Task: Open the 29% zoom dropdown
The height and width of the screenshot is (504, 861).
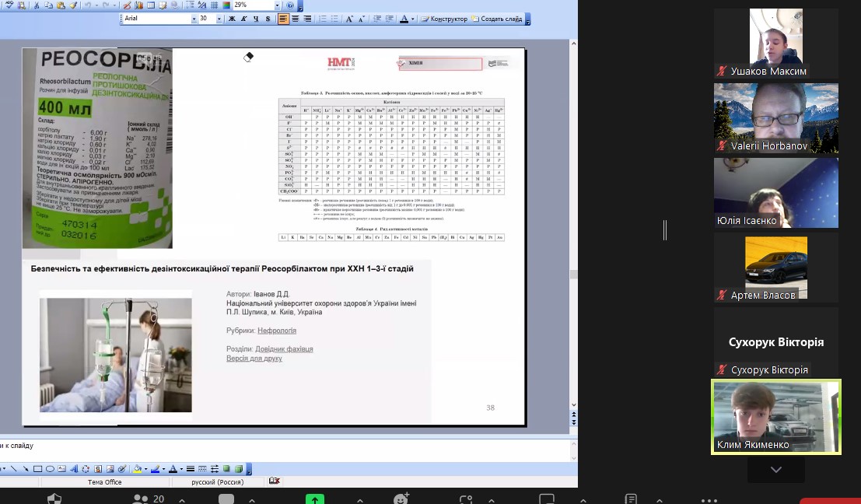Action: (278, 5)
